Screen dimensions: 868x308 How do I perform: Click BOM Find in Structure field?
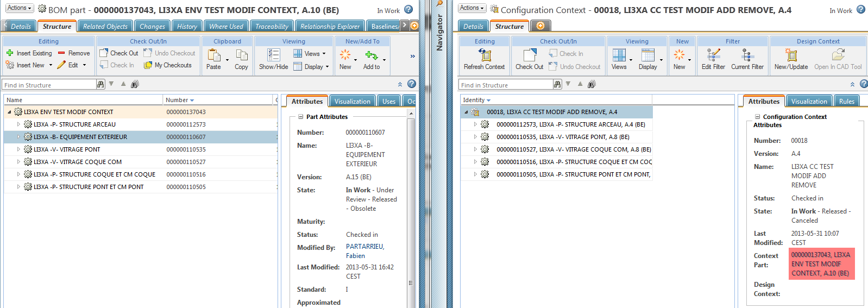[x=49, y=84]
